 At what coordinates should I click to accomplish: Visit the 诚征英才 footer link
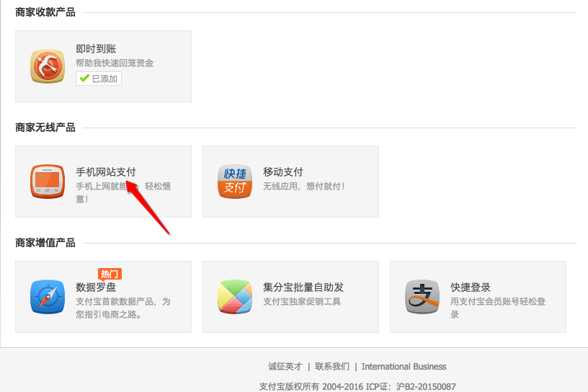click(285, 367)
